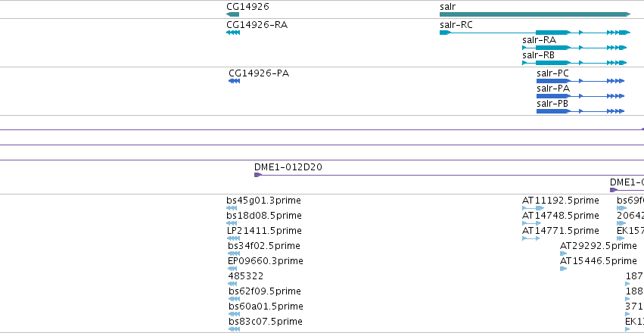Select the AT29292.5prime EST feature

[x=563, y=254]
